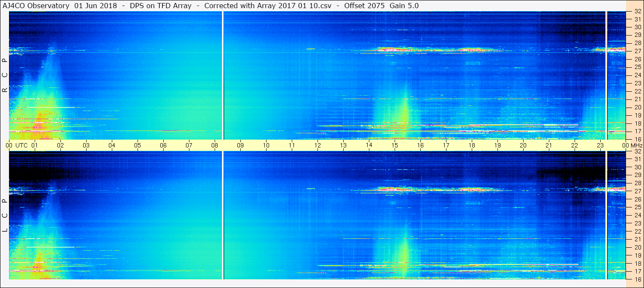The height and width of the screenshot is (288, 644).
Task: Select the 06 hour tick on the time axis
Action: coord(163,145)
